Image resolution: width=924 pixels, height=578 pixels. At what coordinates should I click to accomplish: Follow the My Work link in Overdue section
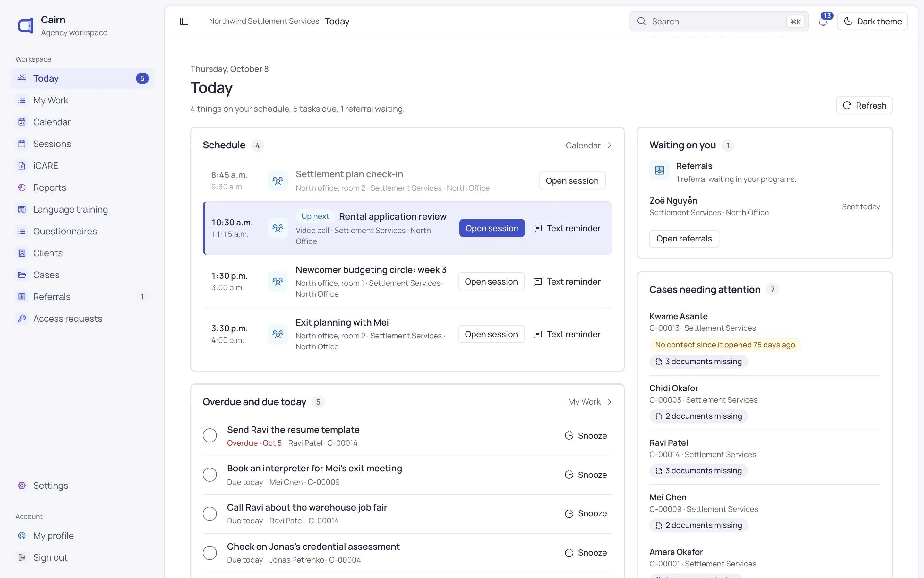(x=590, y=402)
